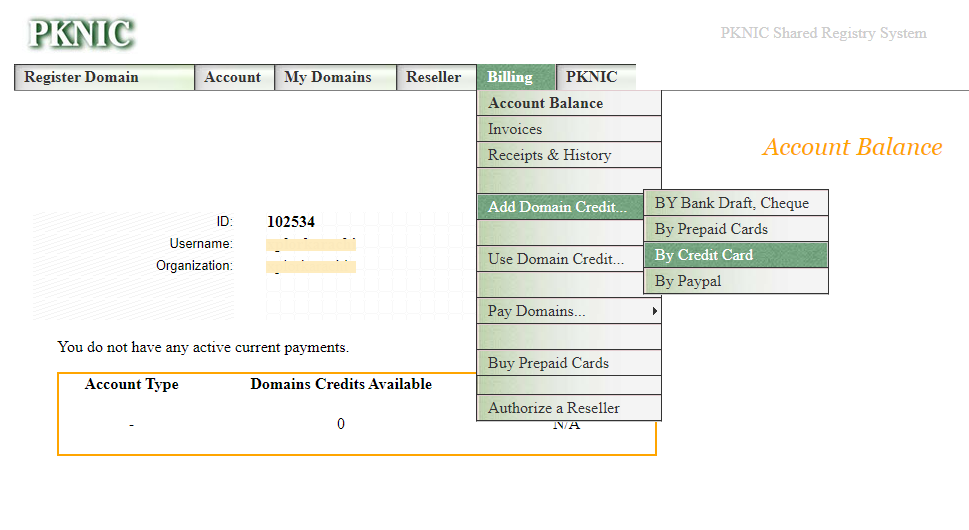
Task: Expand the Pay Domains submenu arrow
Action: pos(654,311)
